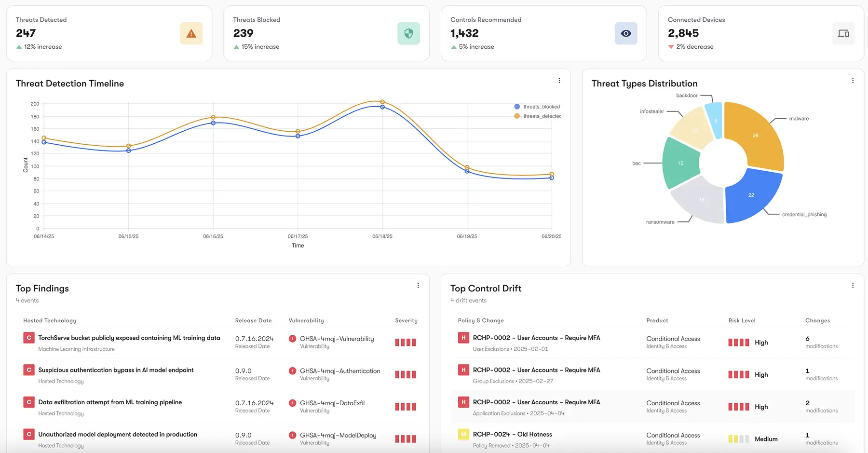This screenshot has height=453, width=868.
Task: Click alert icon beside GHSA-4maj-ModelDeploy
Action: [x=292, y=435]
